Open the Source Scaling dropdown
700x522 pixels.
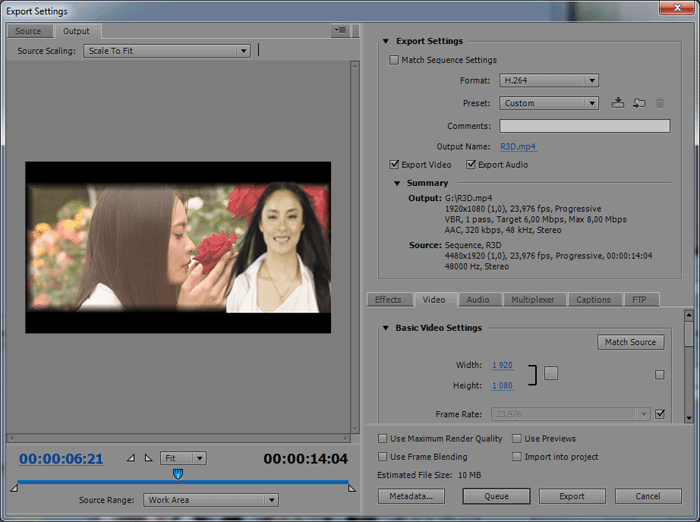point(167,51)
